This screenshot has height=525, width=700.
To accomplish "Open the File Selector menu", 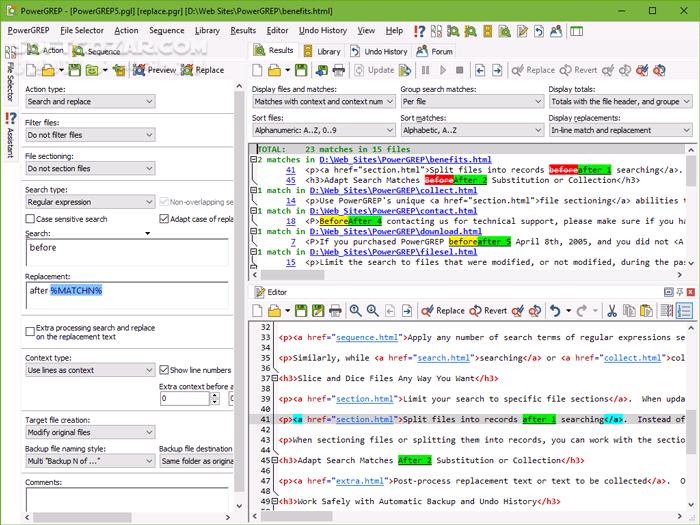I will click(82, 30).
